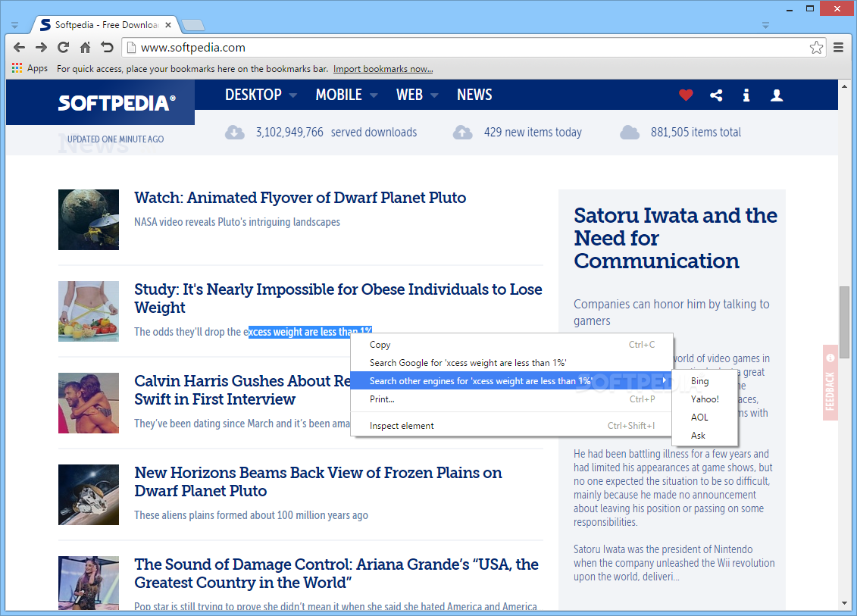Click 'NASA video reveals Pluto's intriguing landscapes'
857x616 pixels.
tap(237, 222)
